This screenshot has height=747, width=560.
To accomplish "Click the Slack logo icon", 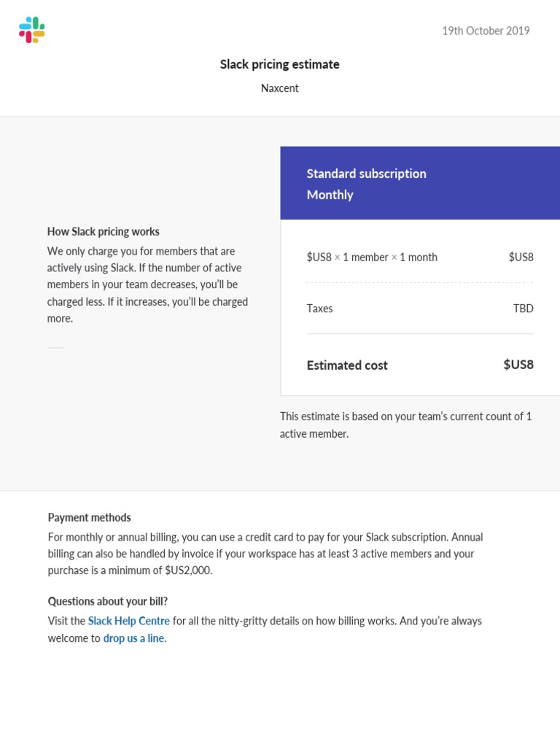I will coord(31,31).
